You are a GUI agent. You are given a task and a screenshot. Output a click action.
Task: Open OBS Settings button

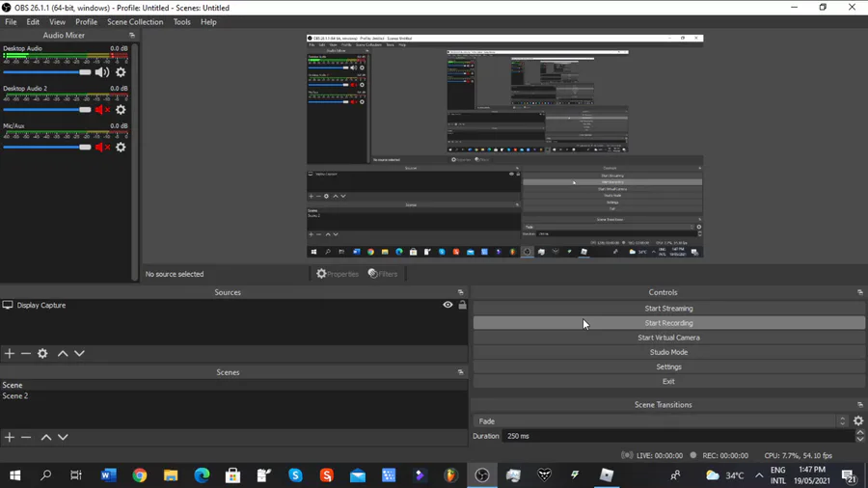[x=668, y=366]
